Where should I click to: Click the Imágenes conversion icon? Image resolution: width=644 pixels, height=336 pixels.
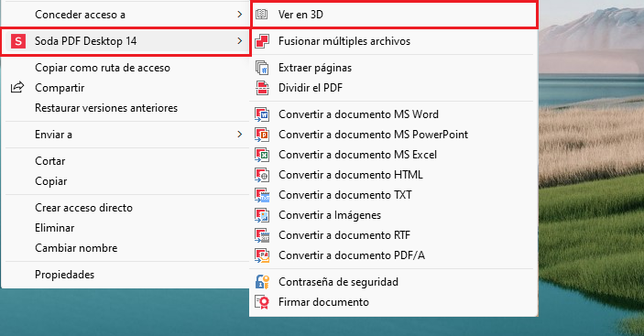pos(262,215)
